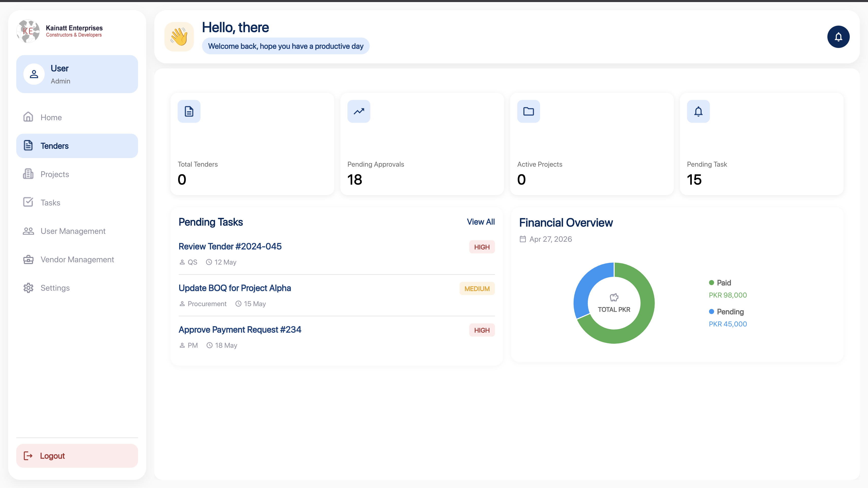
Task: Click the Active Projects folder icon
Action: coord(529,111)
